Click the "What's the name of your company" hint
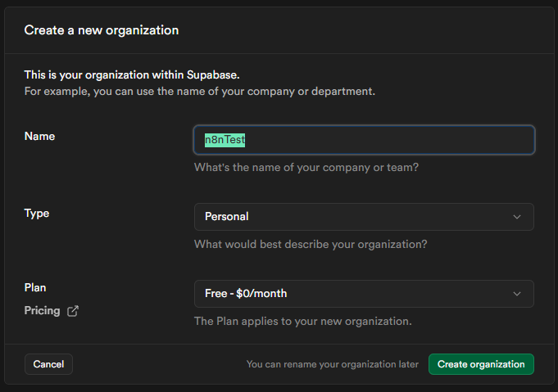Viewport: 558px width, 392px height. point(306,168)
